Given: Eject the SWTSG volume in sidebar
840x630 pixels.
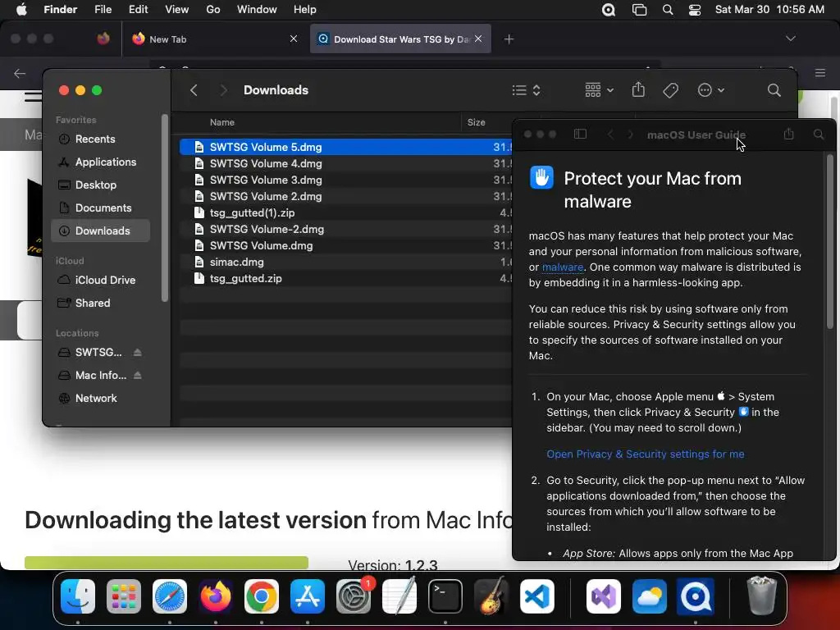Looking at the screenshot, I should click(x=138, y=352).
